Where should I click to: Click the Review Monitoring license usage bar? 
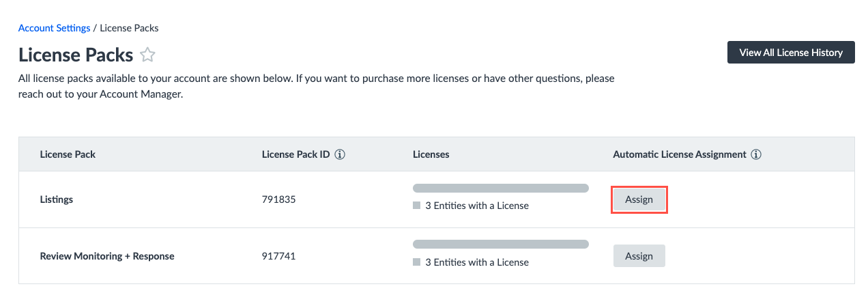pyautogui.click(x=500, y=244)
